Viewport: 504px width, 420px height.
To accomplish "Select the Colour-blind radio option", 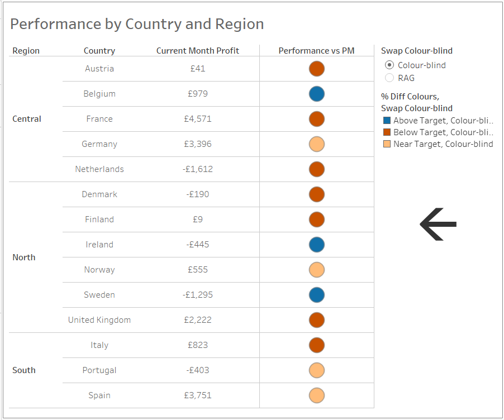I will 389,65.
